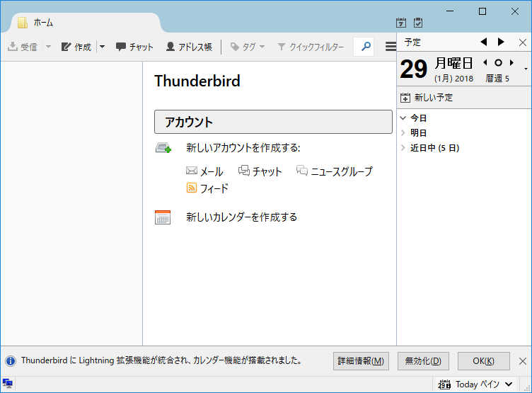The image size is (532, 393).
Task: Click the online status icon in status bar
Action: 8,384
